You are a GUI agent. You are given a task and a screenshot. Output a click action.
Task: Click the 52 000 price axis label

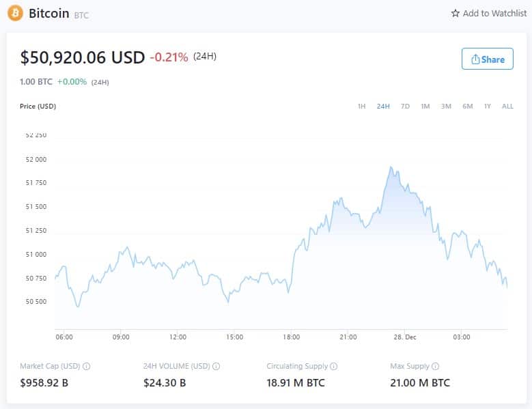tap(36, 159)
